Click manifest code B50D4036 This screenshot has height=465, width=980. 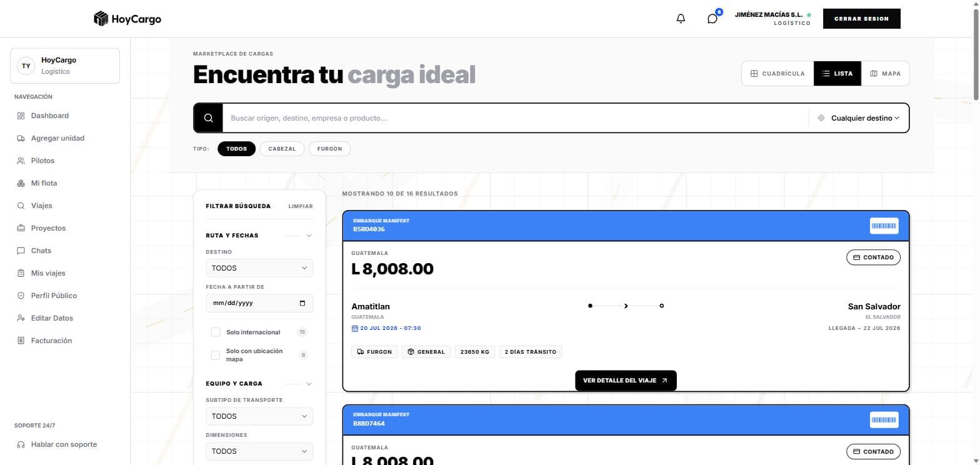[369, 229]
